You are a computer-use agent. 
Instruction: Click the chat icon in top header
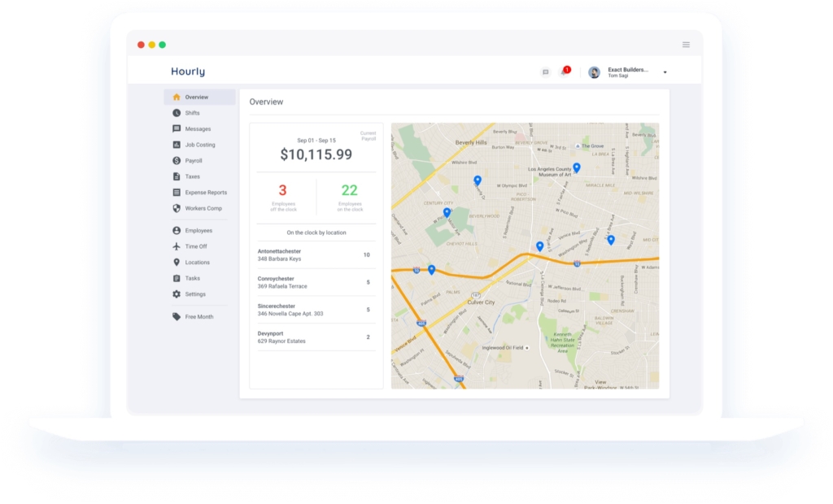coord(545,72)
